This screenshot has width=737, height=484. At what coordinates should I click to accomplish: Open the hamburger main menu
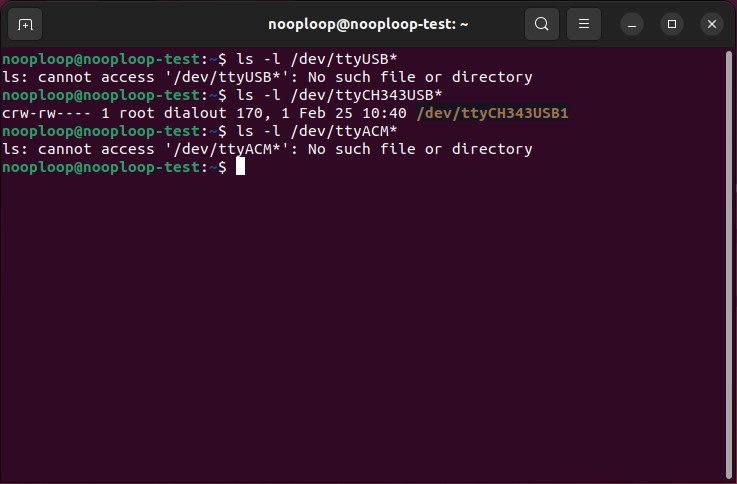[584, 24]
